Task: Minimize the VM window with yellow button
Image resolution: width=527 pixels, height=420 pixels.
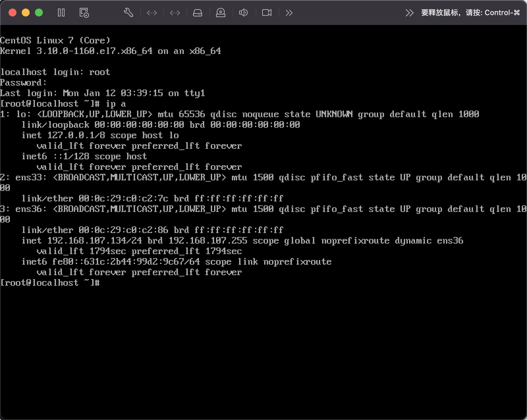Action: click(x=26, y=13)
